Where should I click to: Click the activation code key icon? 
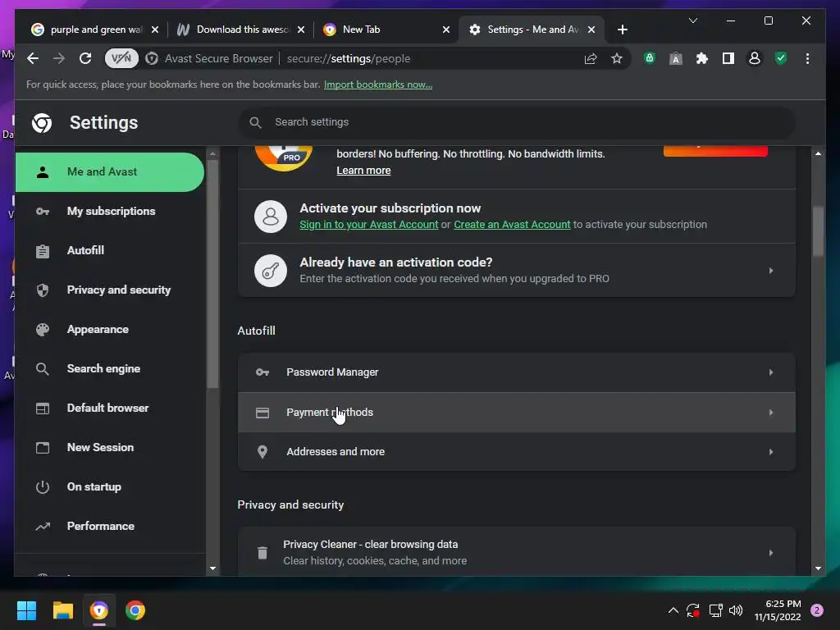(x=271, y=271)
